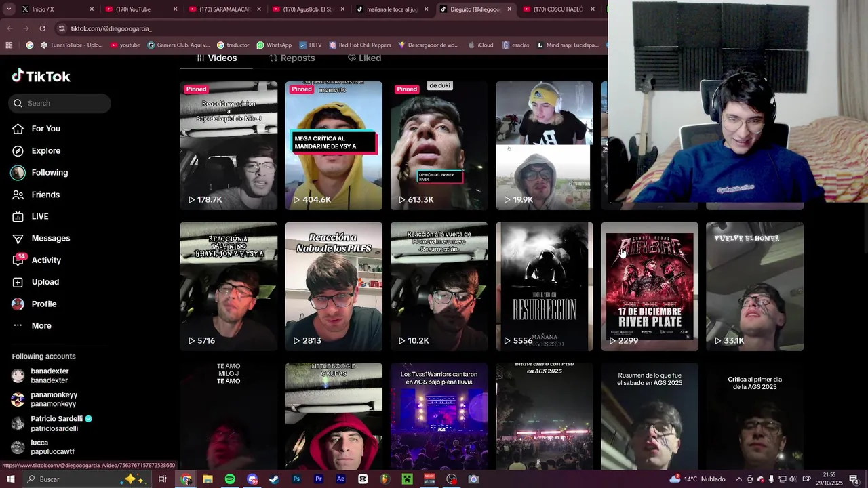Image resolution: width=868 pixels, height=488 pixels.
Task: Open the LIVE section
Action: click(40, 216)
